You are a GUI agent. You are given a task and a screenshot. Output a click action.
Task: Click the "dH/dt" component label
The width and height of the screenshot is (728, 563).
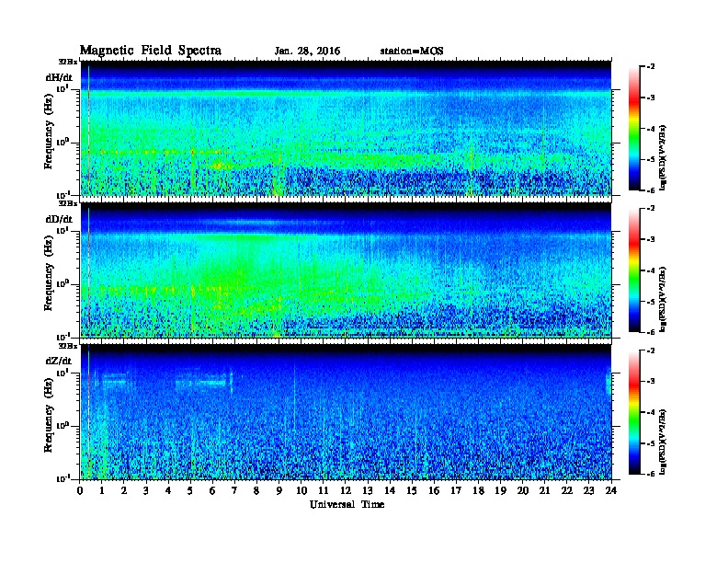[x=59, y=77]
